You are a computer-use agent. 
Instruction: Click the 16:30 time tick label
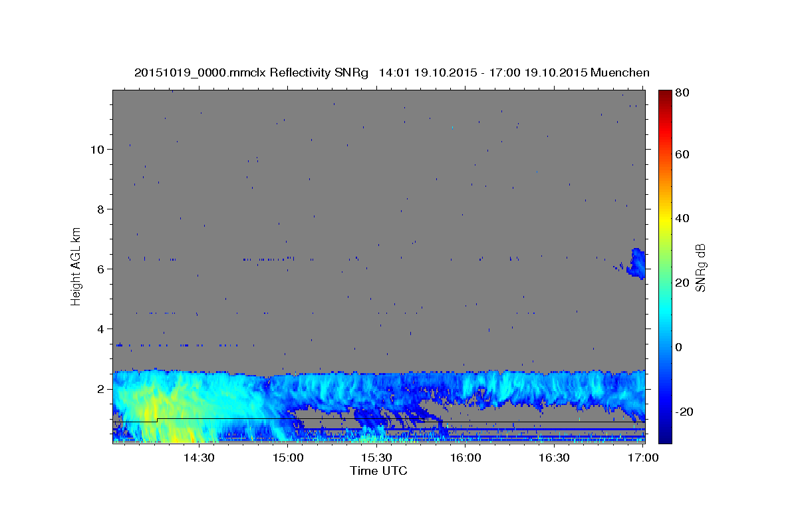(x=554, y=458)
